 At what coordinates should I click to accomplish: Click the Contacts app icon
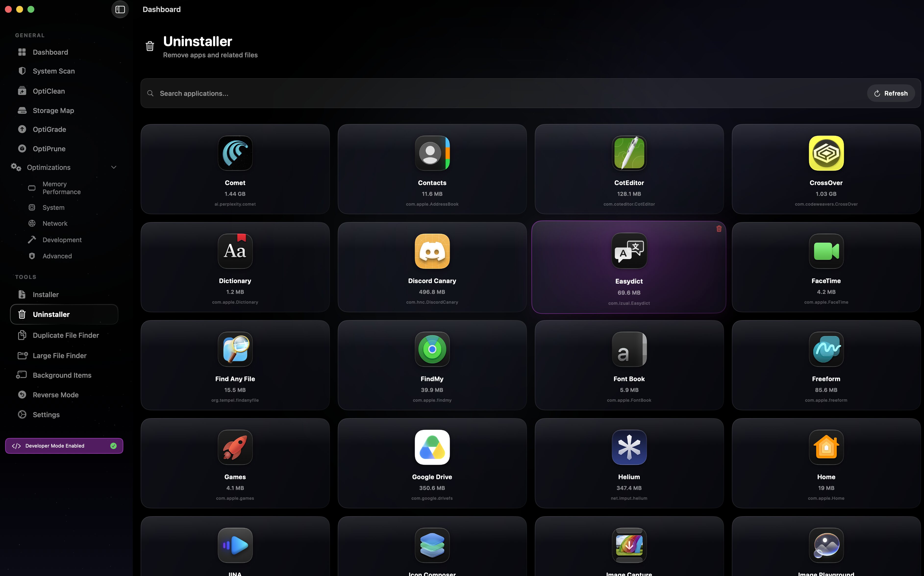pos(432,153)
